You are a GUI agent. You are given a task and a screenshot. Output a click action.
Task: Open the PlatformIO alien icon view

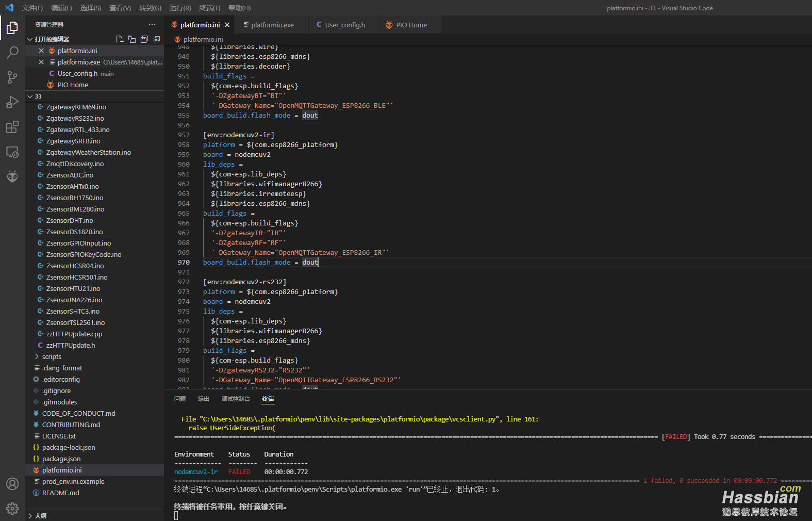tap(12, 176)
